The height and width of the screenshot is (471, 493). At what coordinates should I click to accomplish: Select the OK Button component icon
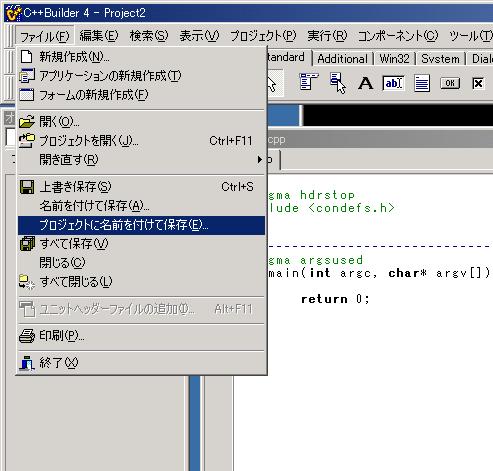pyautogui.click(x=450, y=83)
